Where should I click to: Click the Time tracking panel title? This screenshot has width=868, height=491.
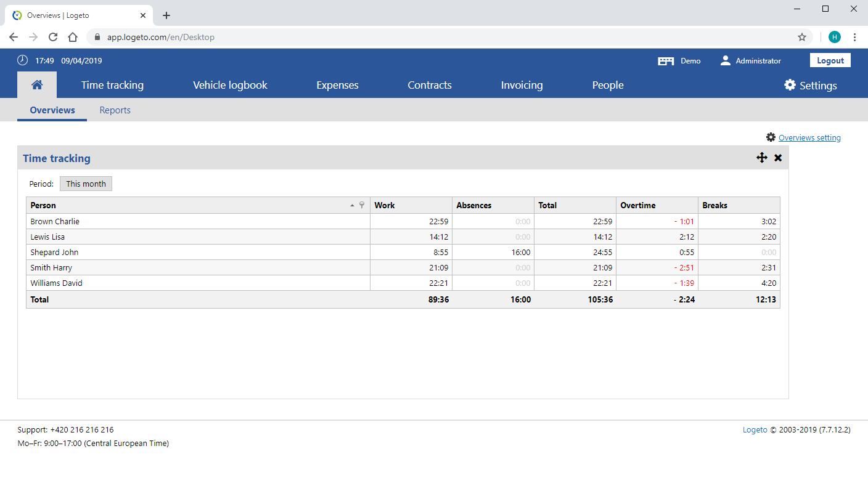click(x=57, y=158)
